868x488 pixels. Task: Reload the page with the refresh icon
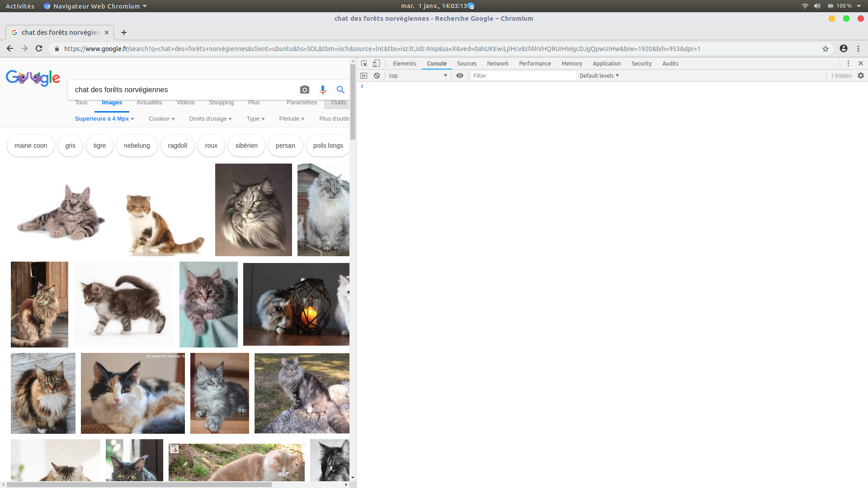click(39, 49)
